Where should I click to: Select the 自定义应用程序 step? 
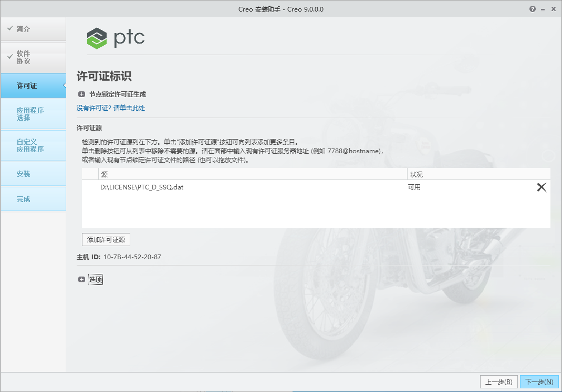pyautogui.click(x=33, y=146)
